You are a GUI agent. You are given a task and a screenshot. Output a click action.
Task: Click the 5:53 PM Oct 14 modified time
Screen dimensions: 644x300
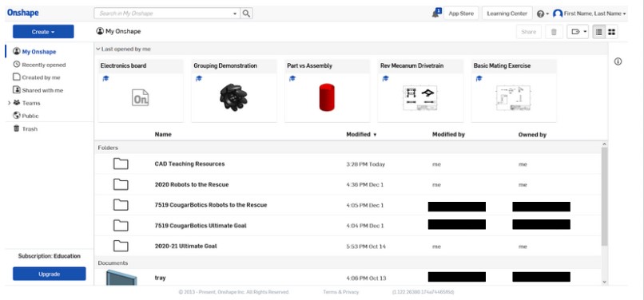pos(366,247)
